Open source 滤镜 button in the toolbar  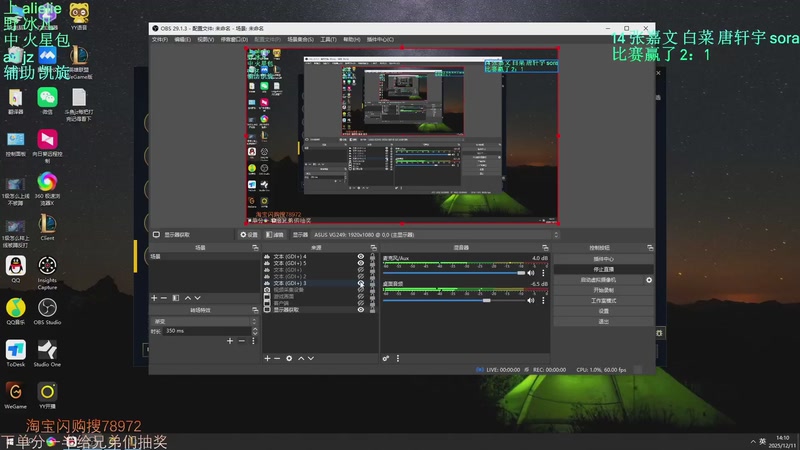274,235
